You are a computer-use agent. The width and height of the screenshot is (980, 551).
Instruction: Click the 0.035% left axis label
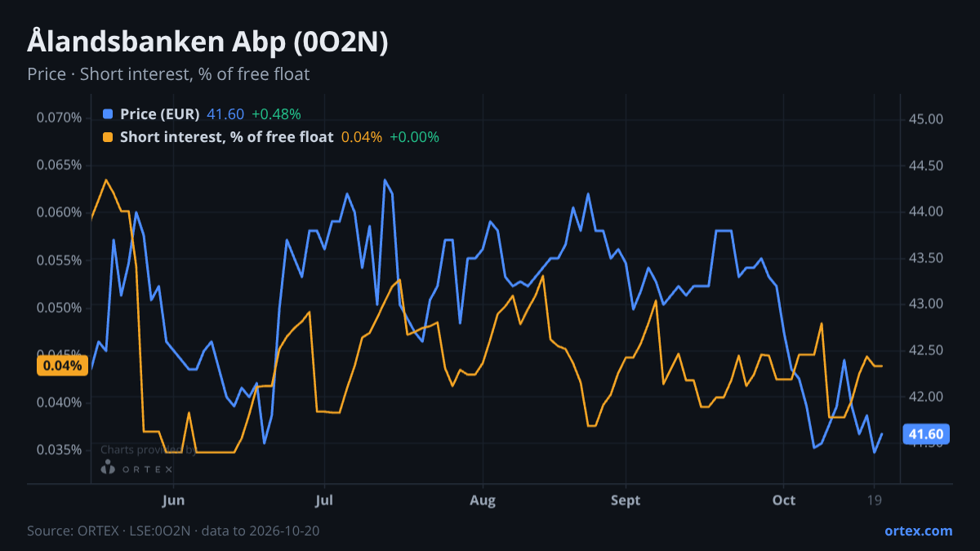59,450
